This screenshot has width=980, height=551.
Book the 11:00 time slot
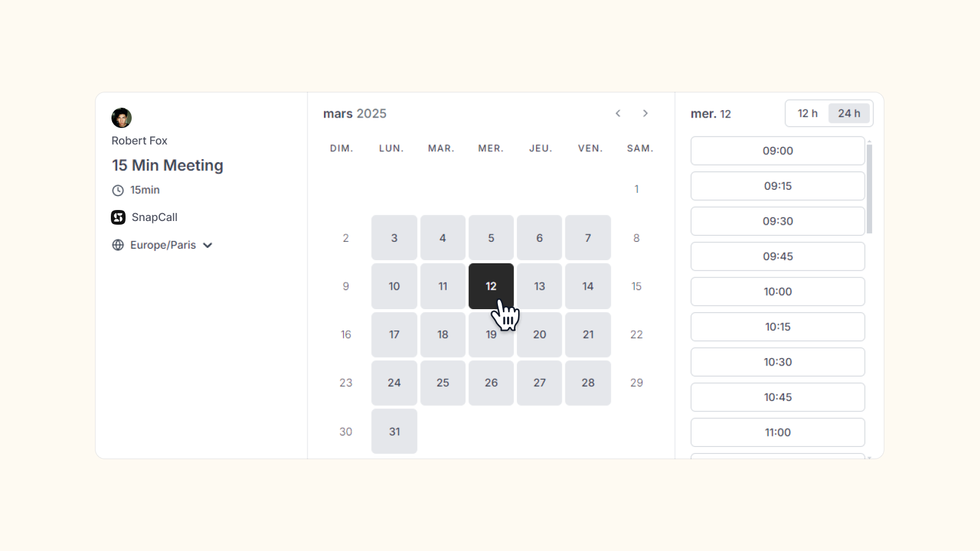tap(778, 432)
